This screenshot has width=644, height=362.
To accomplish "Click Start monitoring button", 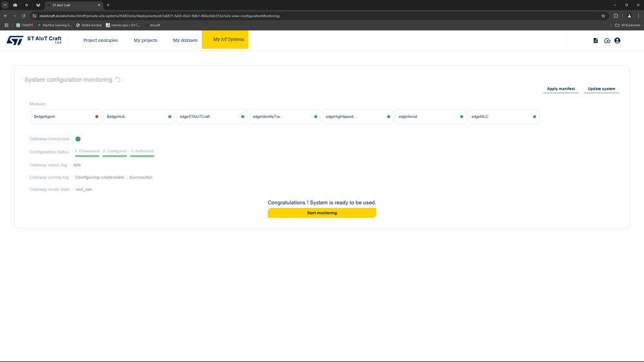I will [x=322, y=213].
